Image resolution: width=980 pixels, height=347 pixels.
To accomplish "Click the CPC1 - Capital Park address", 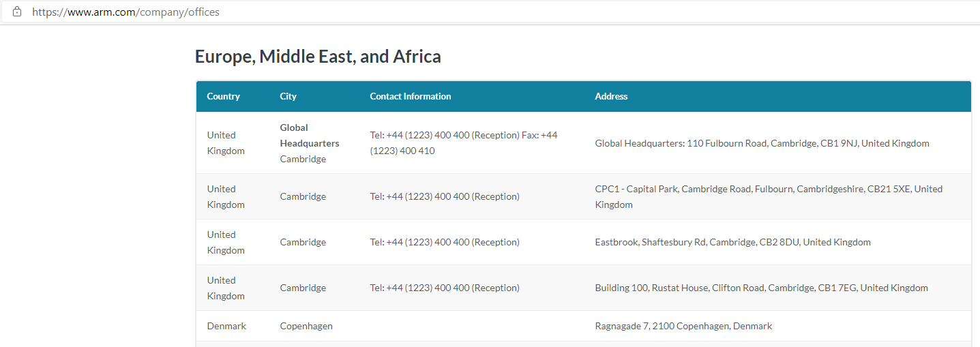I will (x=769, y=196).
